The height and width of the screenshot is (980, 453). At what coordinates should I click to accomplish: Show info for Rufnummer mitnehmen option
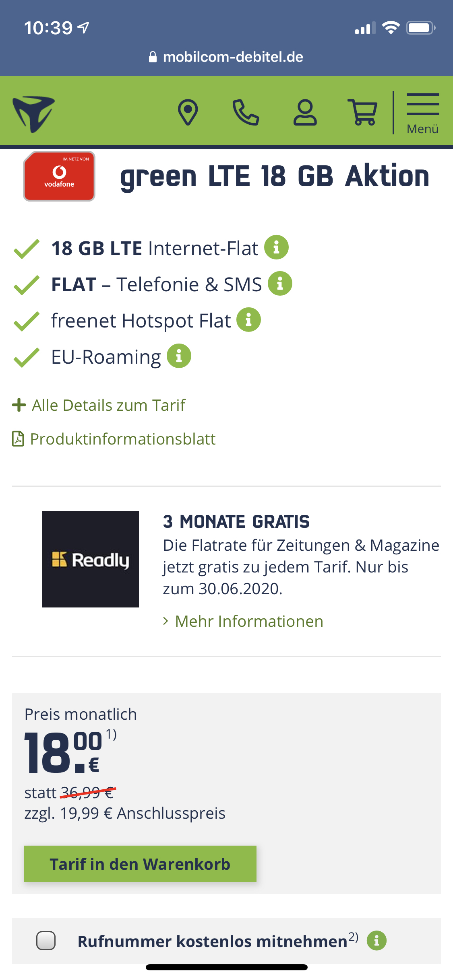[376, 941]
